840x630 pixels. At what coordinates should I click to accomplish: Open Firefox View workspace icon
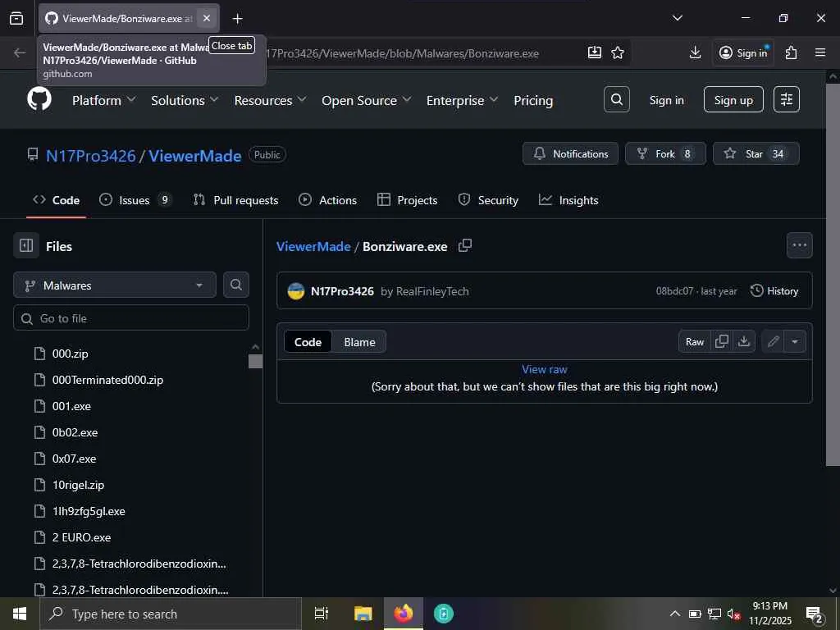[16, 18]
